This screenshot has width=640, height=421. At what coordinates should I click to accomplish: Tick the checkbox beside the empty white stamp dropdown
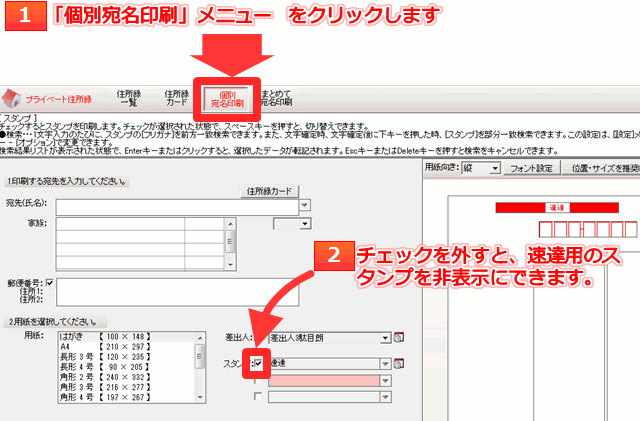(258, 396)
